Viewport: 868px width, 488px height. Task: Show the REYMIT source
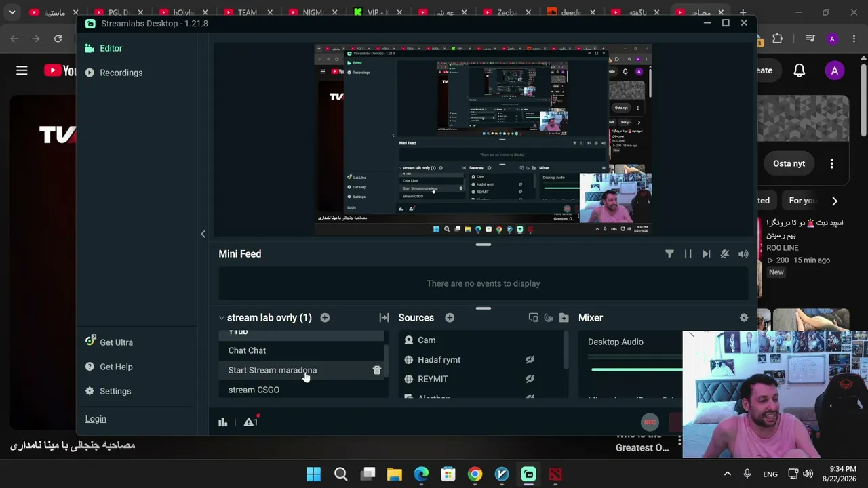530,379
